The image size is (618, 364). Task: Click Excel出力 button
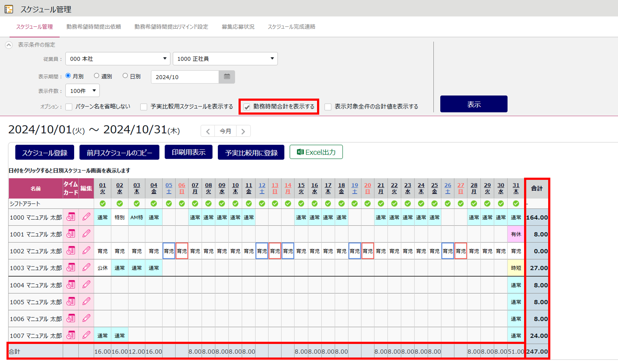coord(316,152)
